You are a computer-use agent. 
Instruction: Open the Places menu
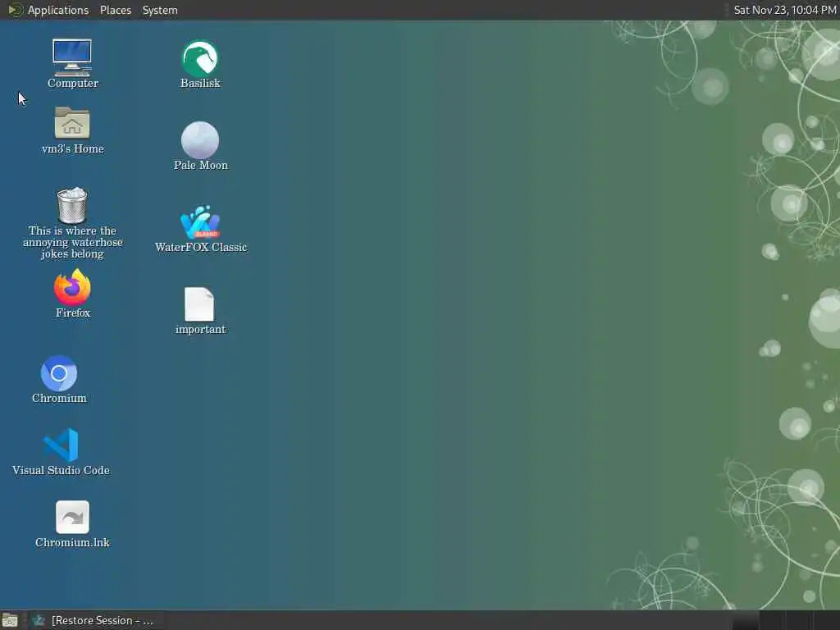coord(115,10)
